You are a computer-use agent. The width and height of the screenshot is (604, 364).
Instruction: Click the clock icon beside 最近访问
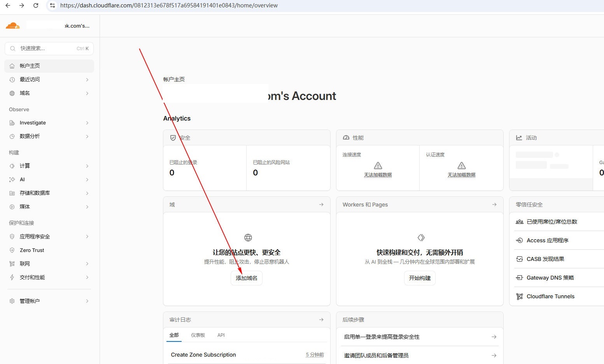[12, 80]
